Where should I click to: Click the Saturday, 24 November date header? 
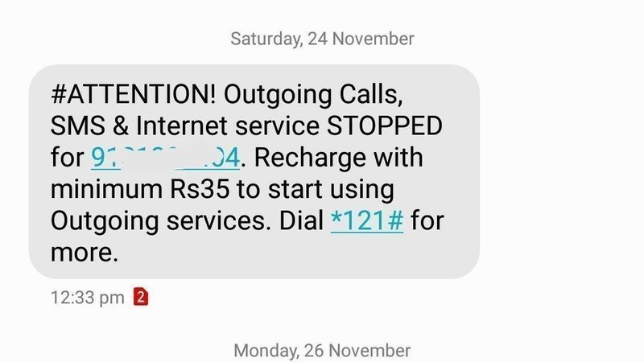323,39
